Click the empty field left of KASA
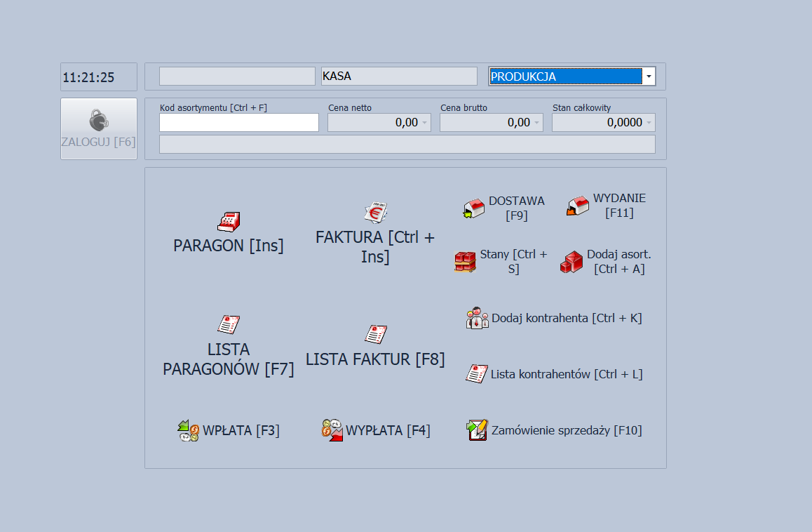 coord(237,77)
